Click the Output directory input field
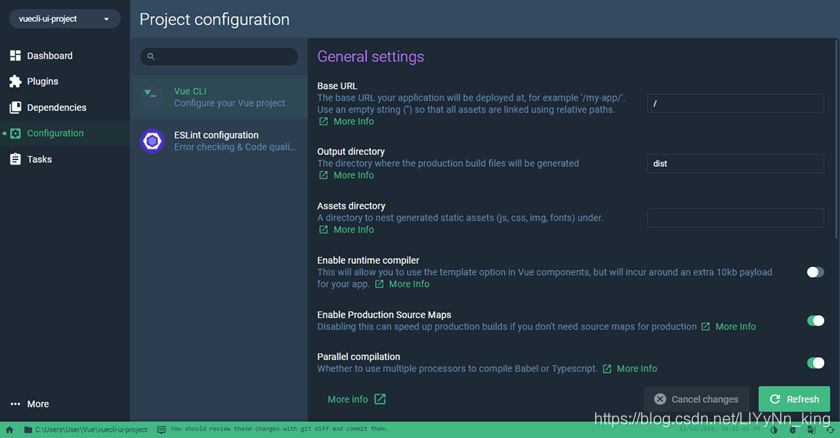This screenshot has height=438, width=840. pyautogui.click(x=735, y=163)
